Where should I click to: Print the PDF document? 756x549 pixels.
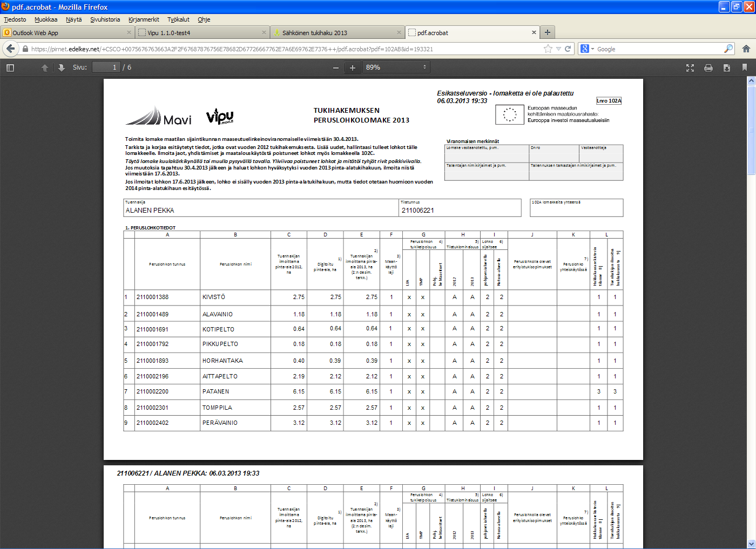click(x=708, y=67)
